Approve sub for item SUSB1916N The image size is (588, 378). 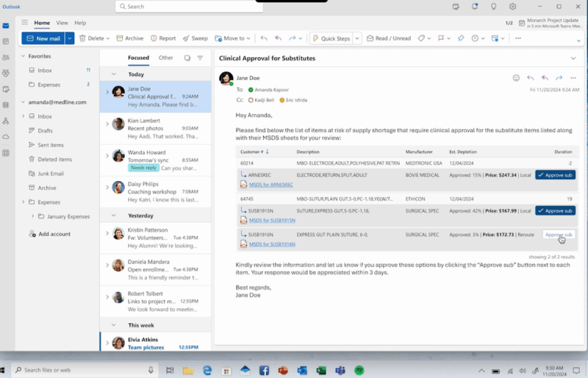(559, 235)
